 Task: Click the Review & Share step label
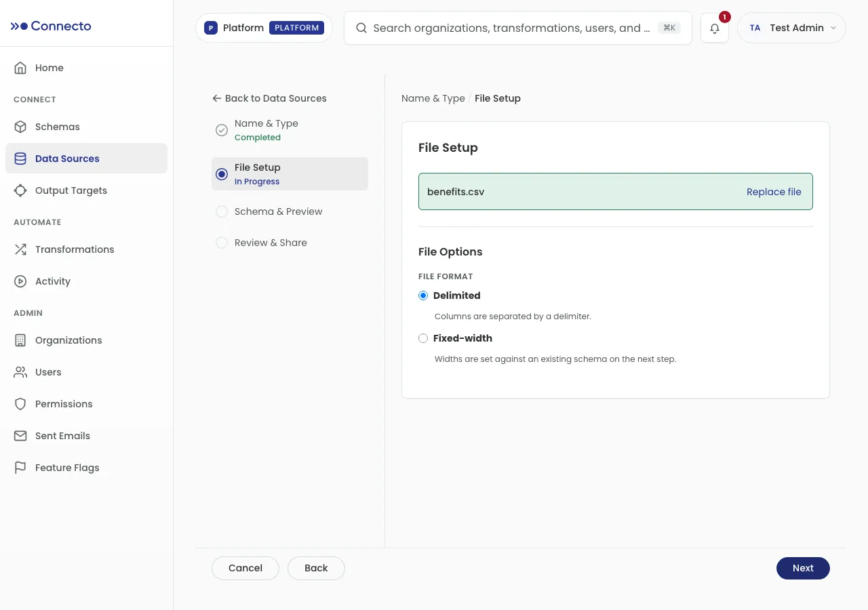click(x=271, y=243)
